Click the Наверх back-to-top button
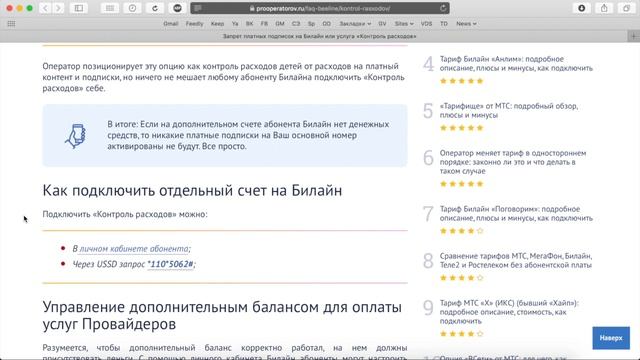 [611, 338]
